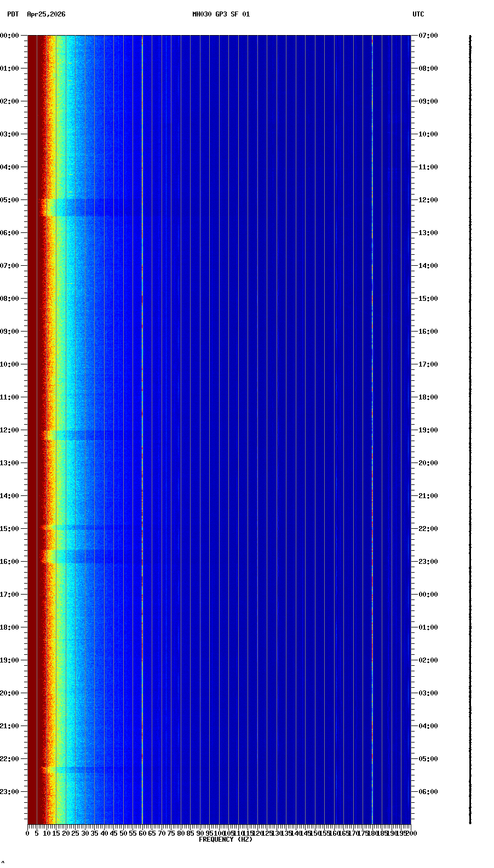This screenshot has width=494, height=868.
Task: Click the 00:00 UTC label on right axis
Action: [x=428, y=595]
